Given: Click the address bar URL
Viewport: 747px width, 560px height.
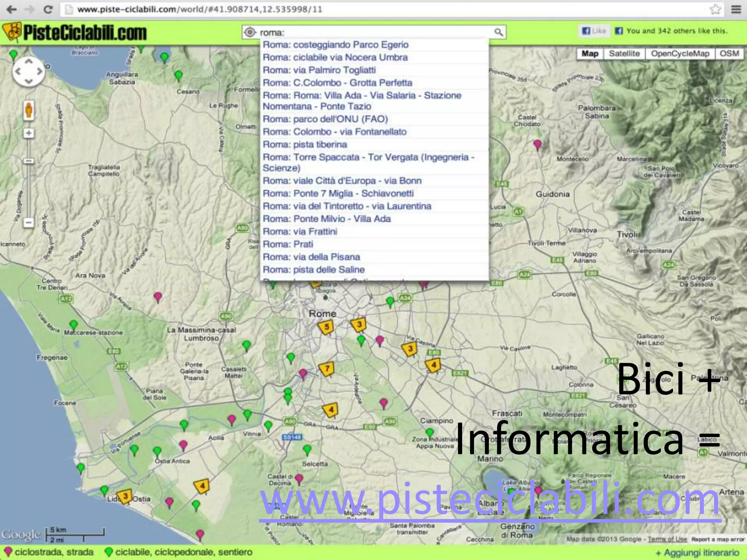Looking at the screenshot, I should click(x=200, y=9).
